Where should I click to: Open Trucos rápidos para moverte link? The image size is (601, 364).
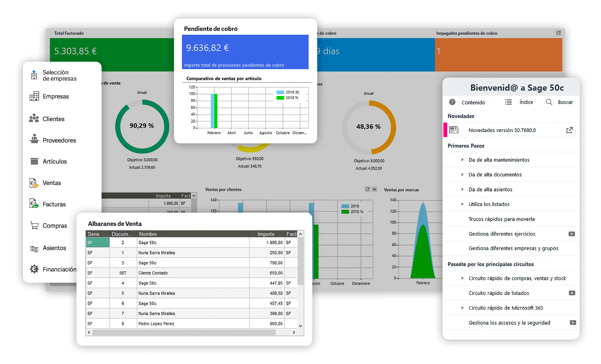[x=502, y=219]
